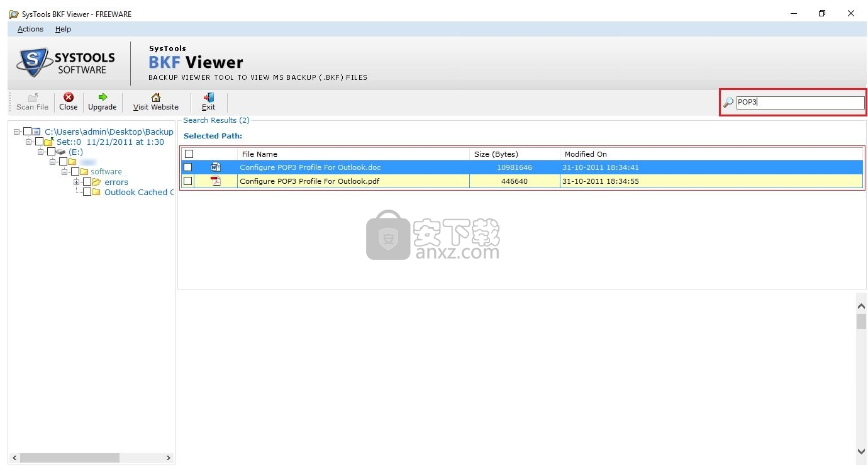The height and width of the screenshot is (472, 868).
Task: Open the Help menu
Action: 63,29
